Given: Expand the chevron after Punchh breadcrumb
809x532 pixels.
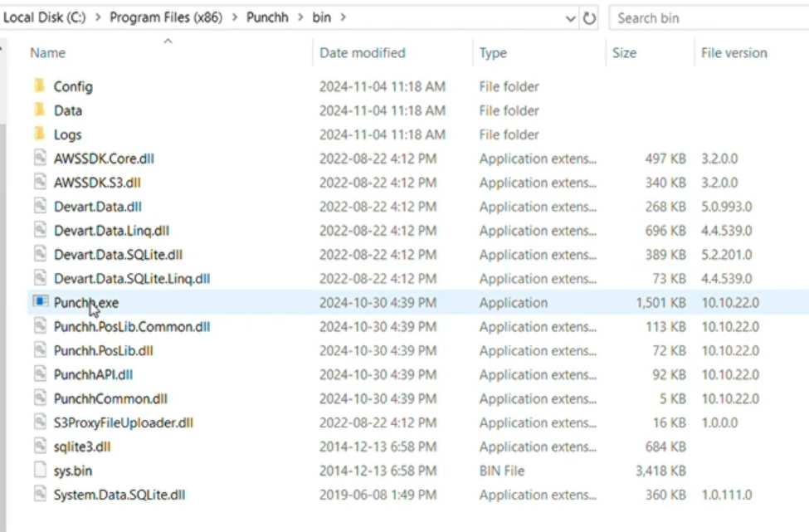Looking at the screenshot, I should 300,17.
